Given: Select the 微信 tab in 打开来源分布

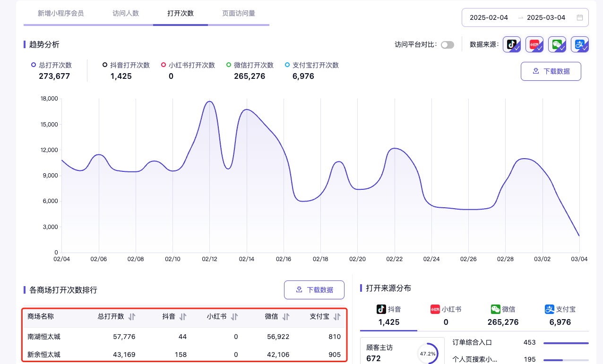Looking at the screenshot, I should 503,315.
